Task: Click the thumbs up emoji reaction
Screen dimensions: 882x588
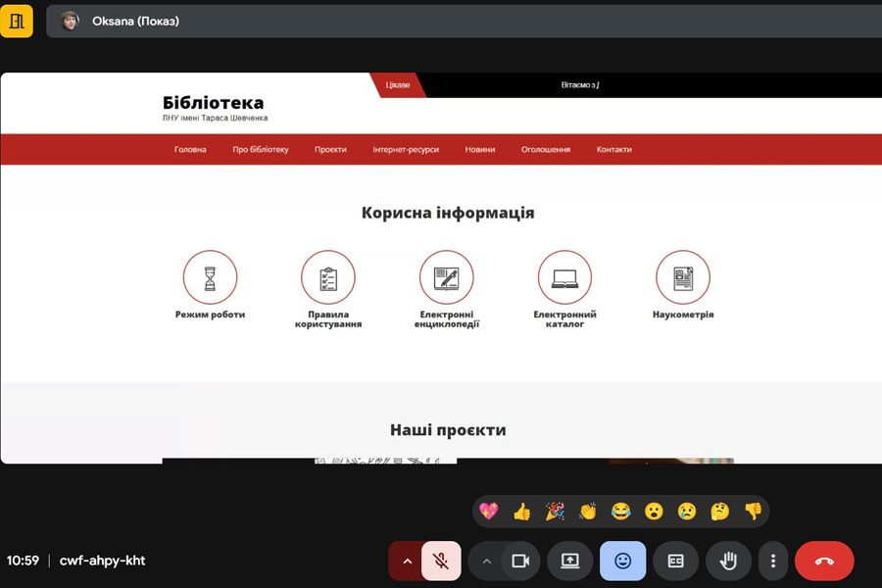Action: pyautogui.click(x=521, y=511)
